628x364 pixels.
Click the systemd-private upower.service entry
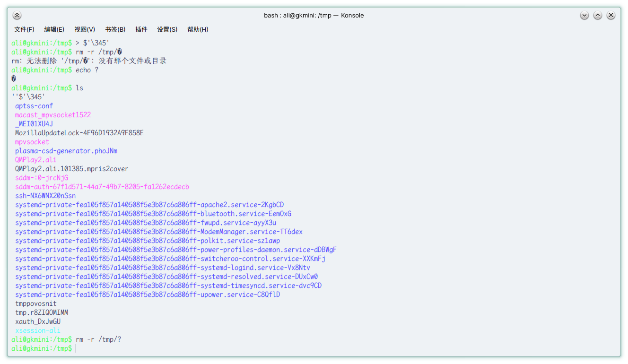coord(148,295)
